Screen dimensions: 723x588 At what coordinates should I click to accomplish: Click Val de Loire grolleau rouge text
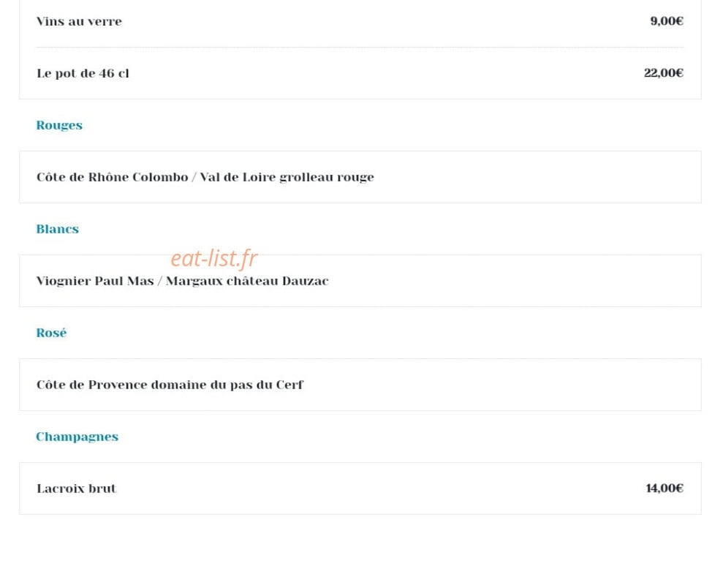coord(287,177)
